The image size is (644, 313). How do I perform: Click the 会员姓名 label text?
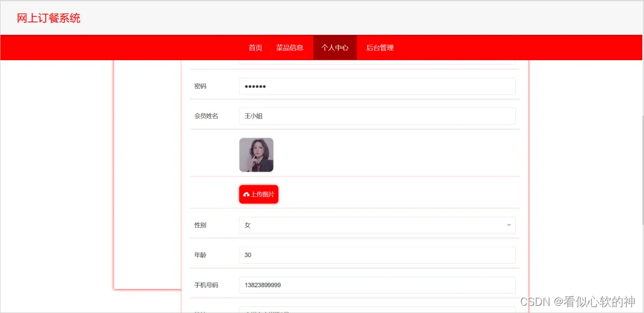(x=206, y=116)
